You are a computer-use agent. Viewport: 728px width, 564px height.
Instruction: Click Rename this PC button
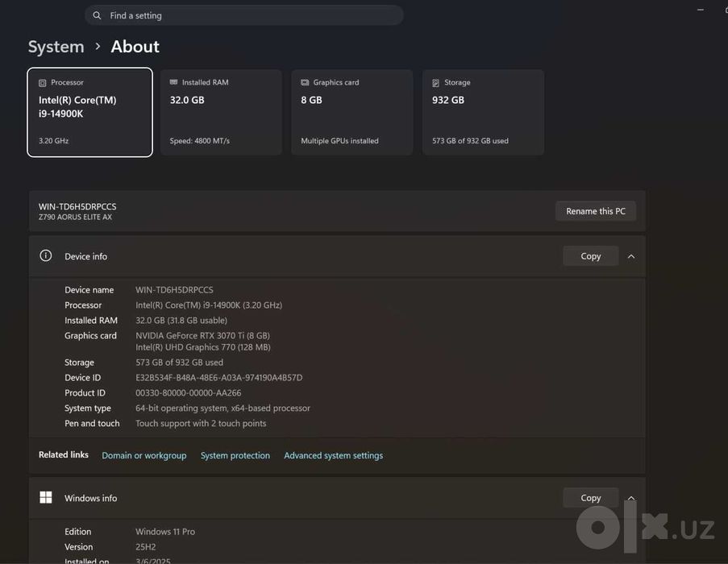(x=596, y=211)
